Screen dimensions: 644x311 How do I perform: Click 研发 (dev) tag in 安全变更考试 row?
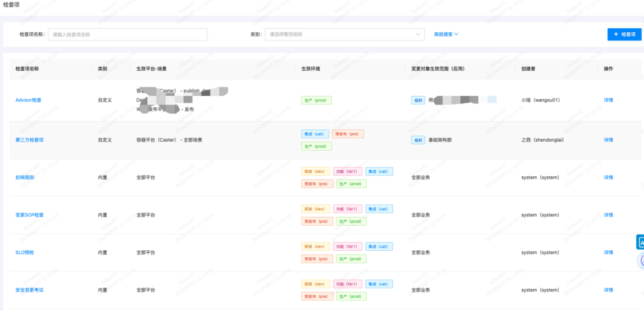[x=315, y=284]
